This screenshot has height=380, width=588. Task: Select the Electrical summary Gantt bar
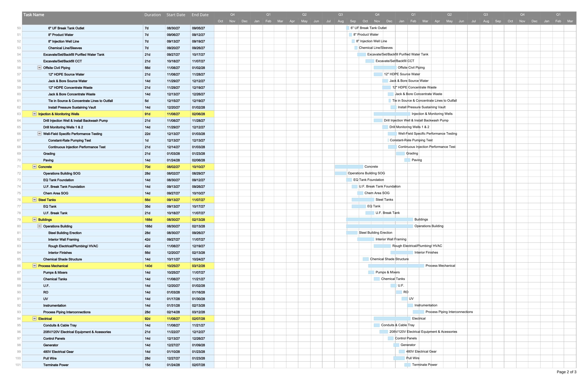(x=392, y=319)
